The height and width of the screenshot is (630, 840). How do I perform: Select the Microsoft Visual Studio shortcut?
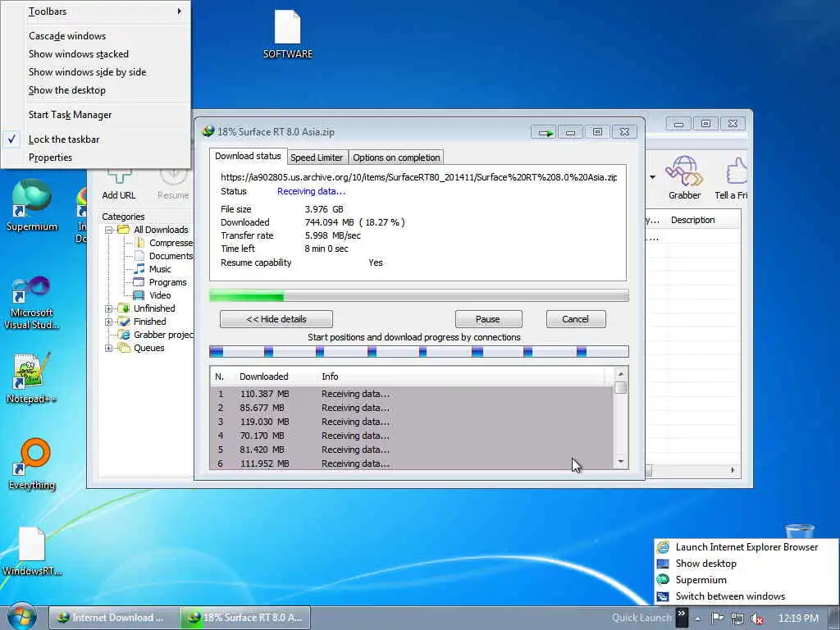(32, 303)
